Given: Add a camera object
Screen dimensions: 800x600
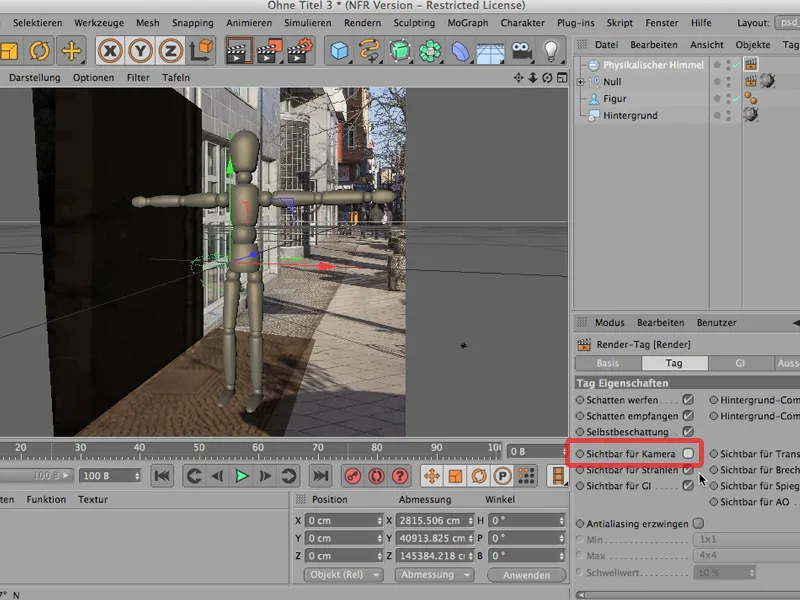Looking at the screenshot, I should coord(521,51).
